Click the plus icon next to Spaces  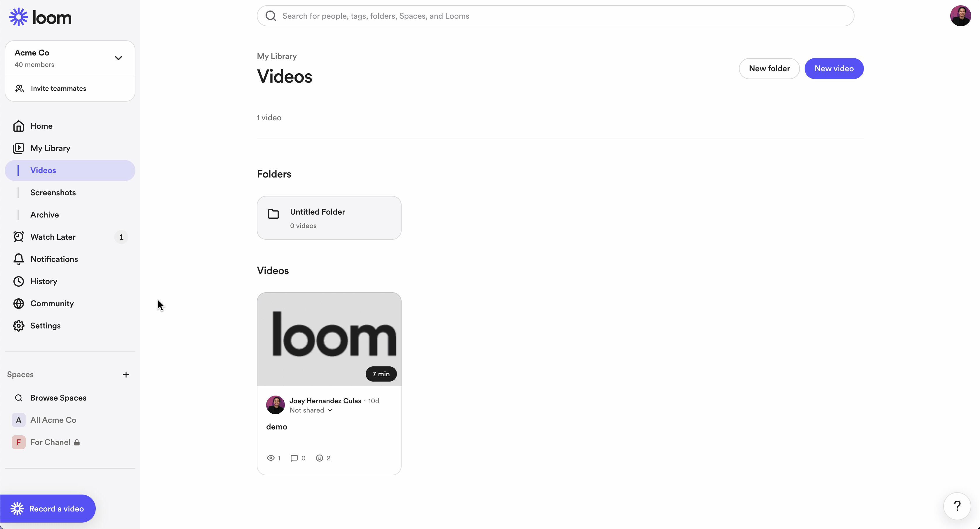[x=126, y=375]
